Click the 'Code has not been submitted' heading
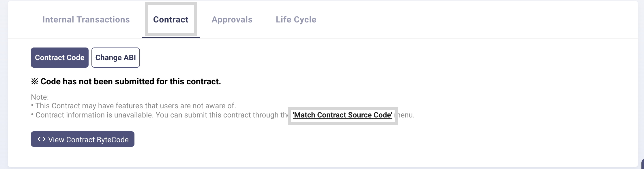This screenshot has height=169, width=644. pyautogui.click(x=126, y=81)
